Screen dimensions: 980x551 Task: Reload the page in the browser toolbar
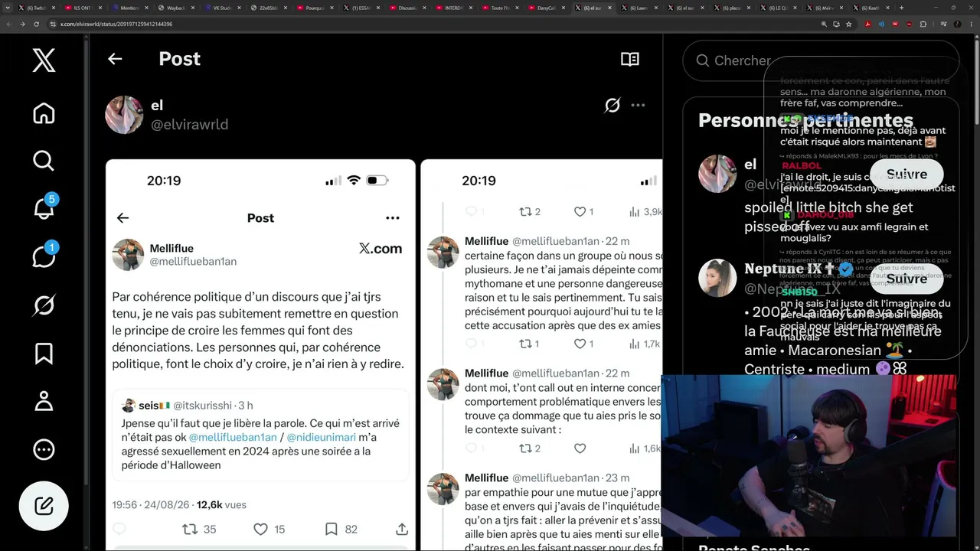coord(36,24)
